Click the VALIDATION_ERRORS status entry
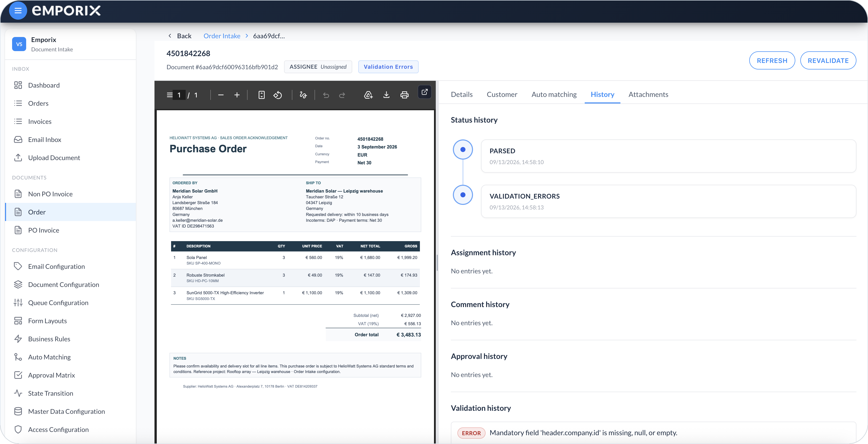868x444 pixels. (x=668, y=201)
